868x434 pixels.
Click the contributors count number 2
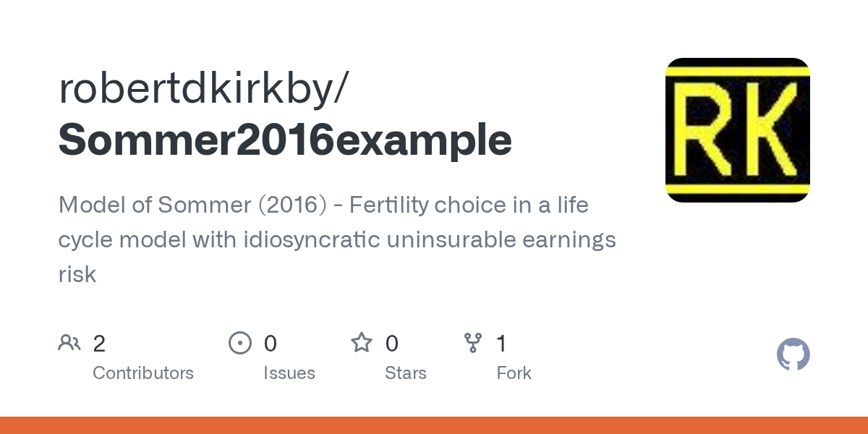click(99, 344)
